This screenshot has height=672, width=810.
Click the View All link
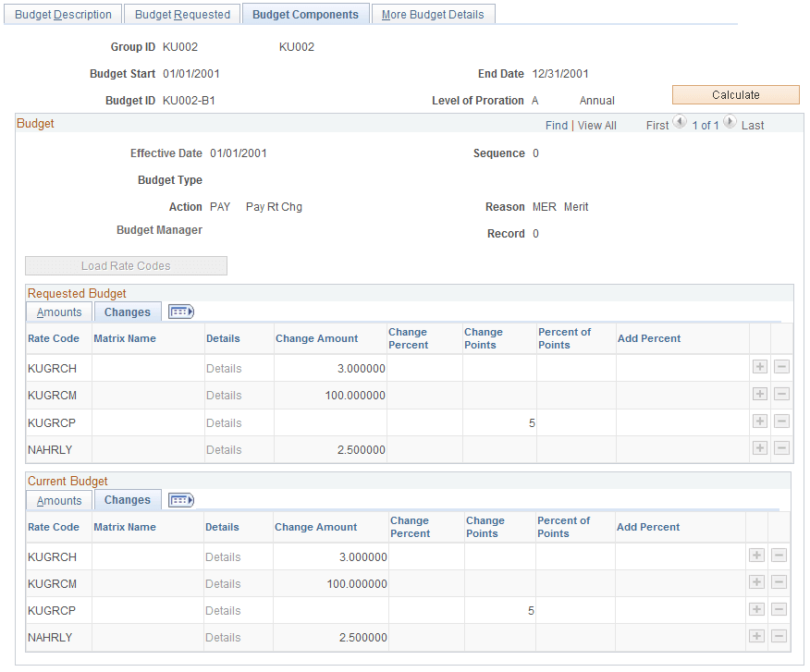(x=596, y=125)
